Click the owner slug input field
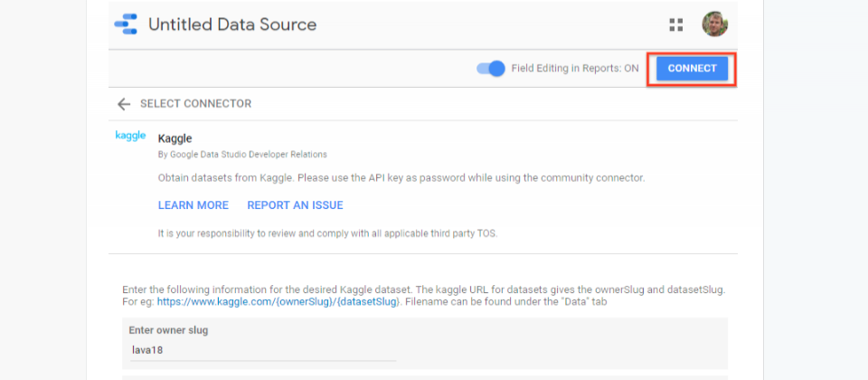 [x=263, y=351]
